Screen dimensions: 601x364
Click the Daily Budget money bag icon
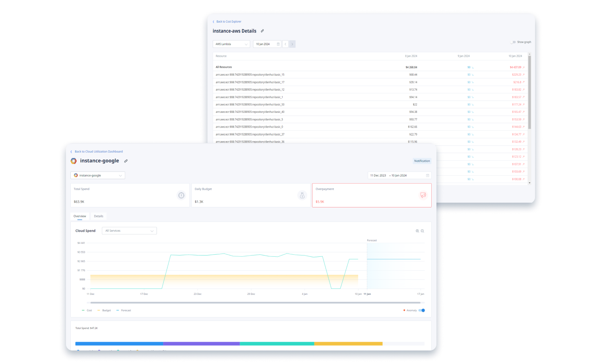point(302,195)
